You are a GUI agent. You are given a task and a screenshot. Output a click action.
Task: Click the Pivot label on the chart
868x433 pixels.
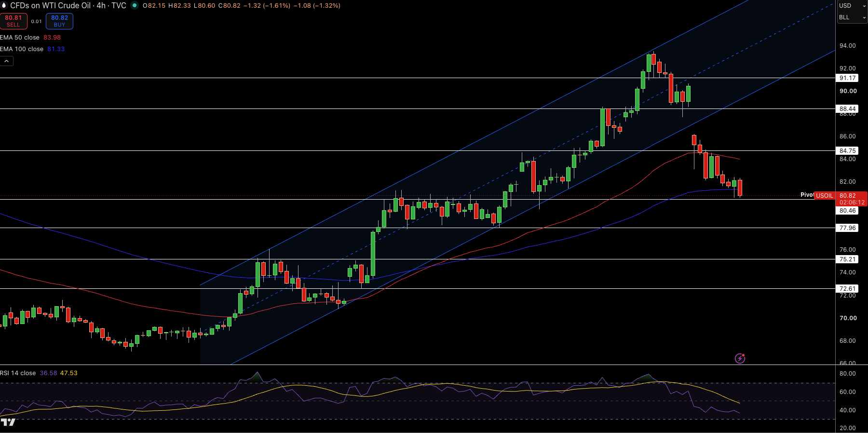[807, 195]
